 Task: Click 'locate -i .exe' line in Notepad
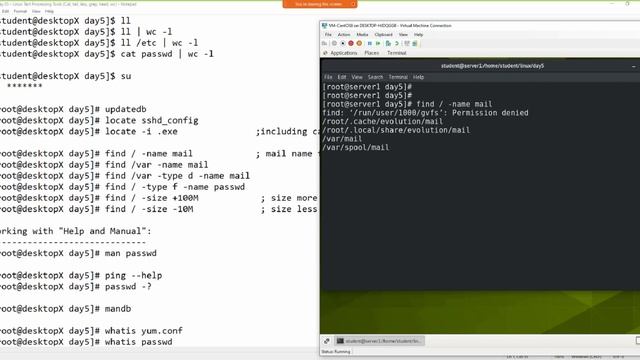[x=141, y=131]
